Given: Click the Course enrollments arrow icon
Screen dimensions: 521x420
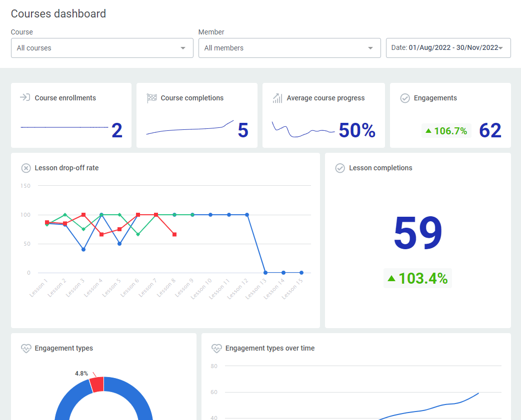Looking at the screenshot, I should click(x=25, y=98).
